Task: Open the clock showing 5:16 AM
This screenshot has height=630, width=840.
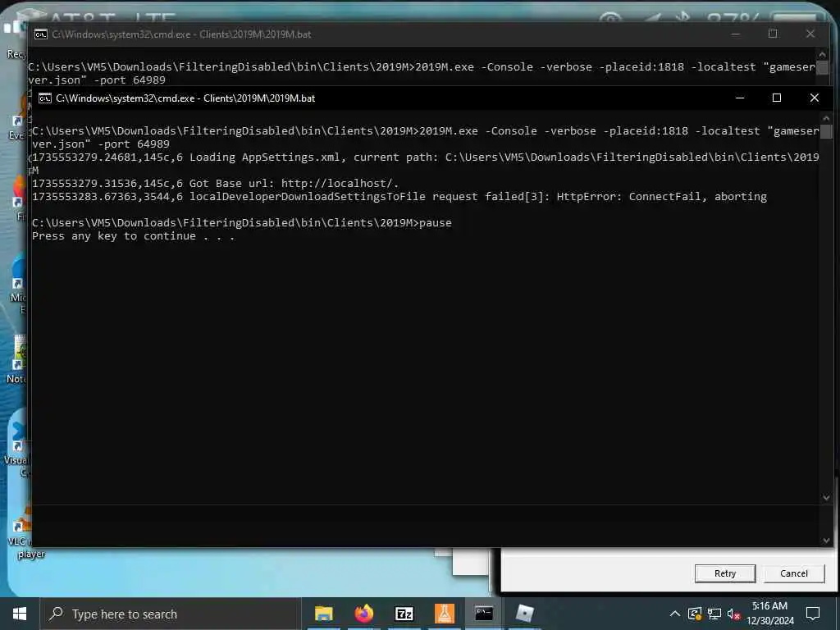Action: (769, 606)
